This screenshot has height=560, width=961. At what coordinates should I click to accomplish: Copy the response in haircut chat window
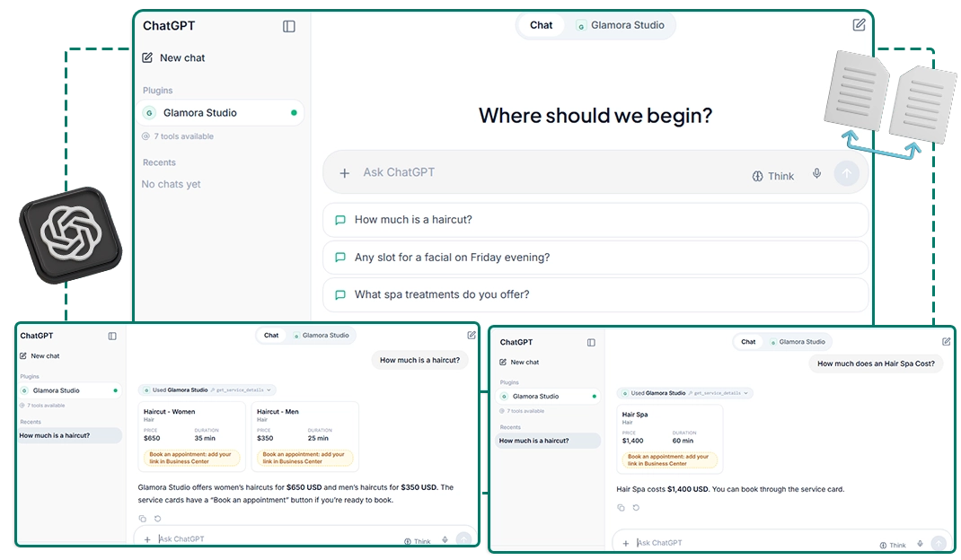point(142,519)
